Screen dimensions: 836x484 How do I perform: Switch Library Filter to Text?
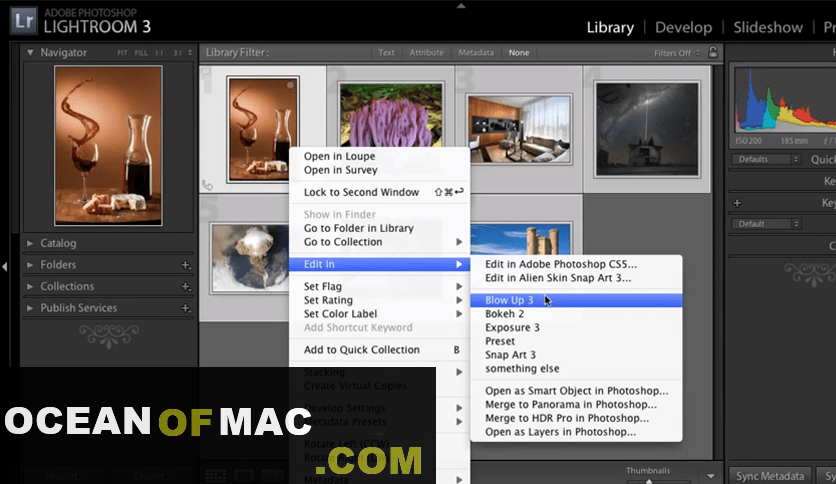(387, 52)
